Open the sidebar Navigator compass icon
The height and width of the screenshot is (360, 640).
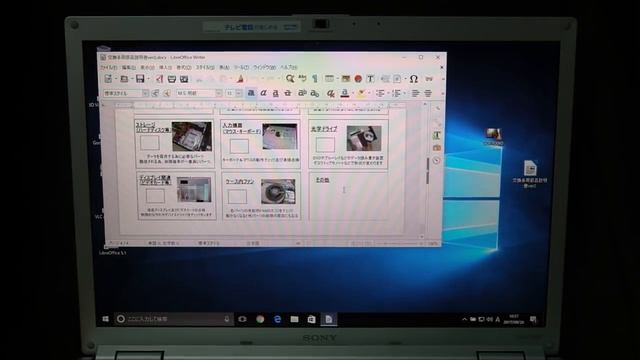coord(437,160)
